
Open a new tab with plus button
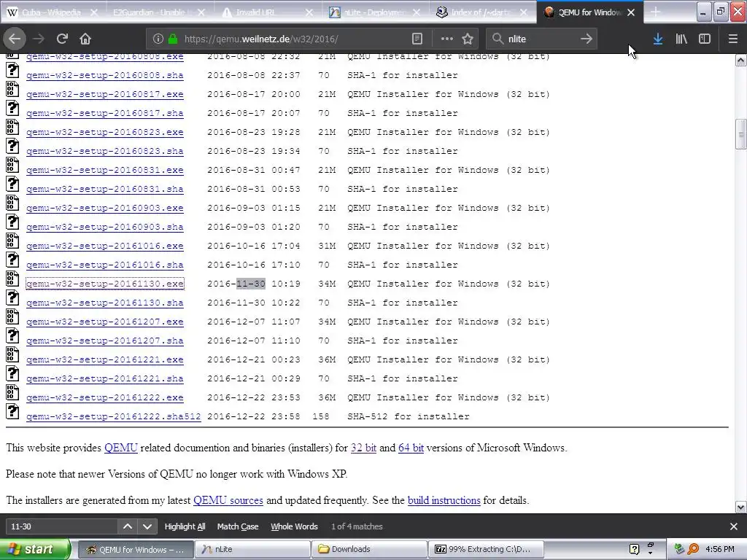pos(656,12)
